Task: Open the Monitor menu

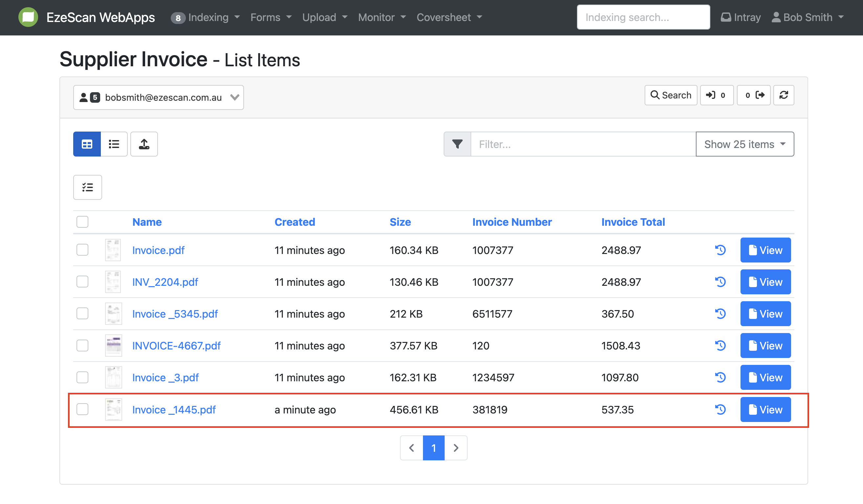Action: pos(382,17)
